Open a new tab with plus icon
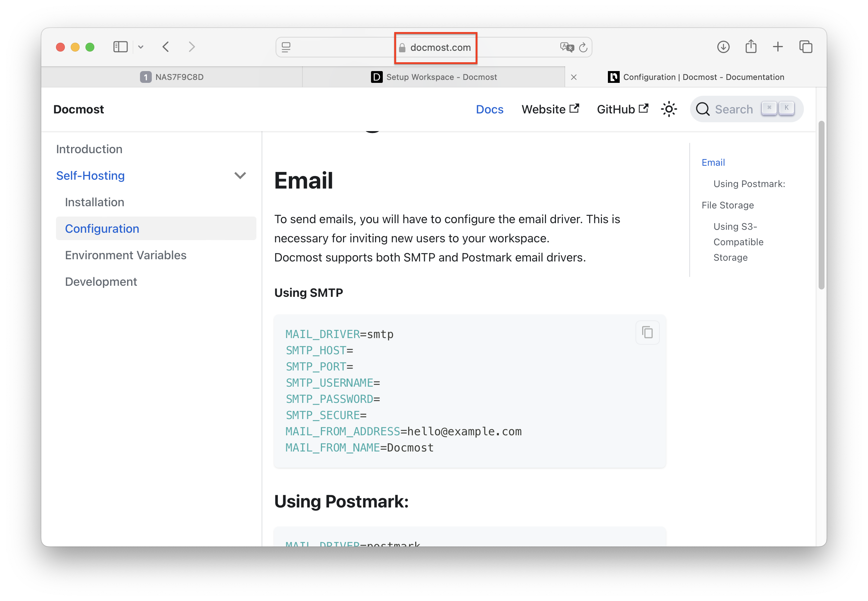The height and width of the screenshot is (601, 868). [x=778, y=47]
